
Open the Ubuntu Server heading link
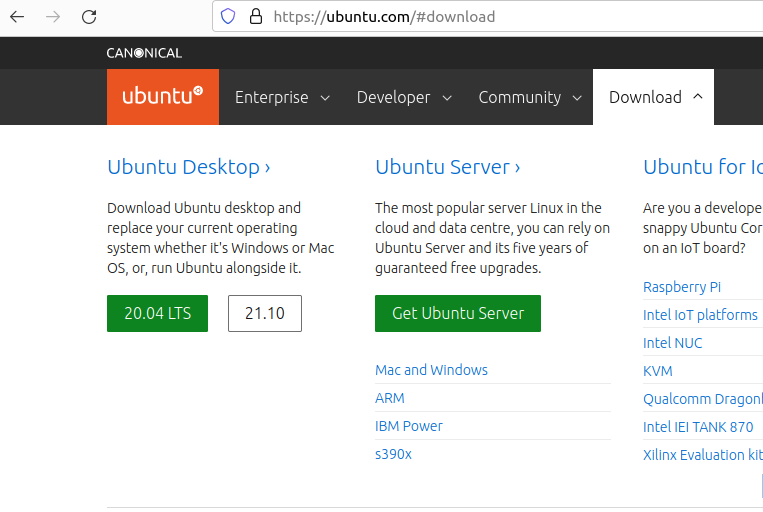pos(448,167)
